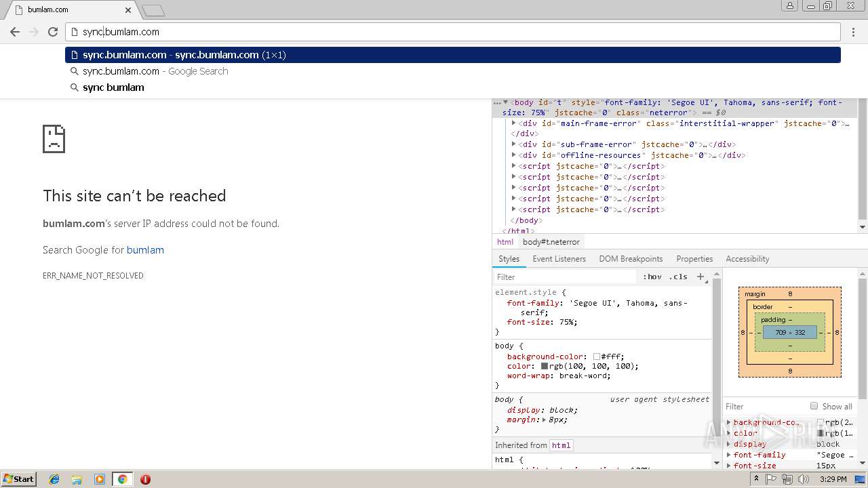Click the network tray icon
This screenshot has height=488, width=868.
787,479
